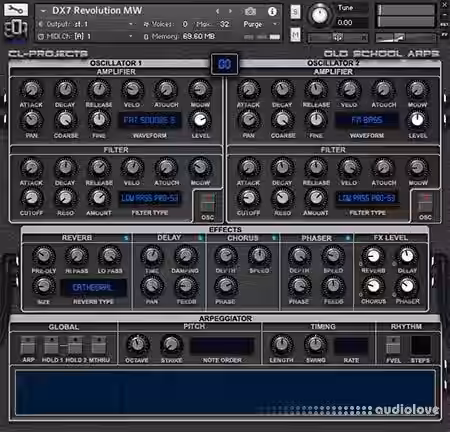Click FX Level CHORUS knob
The height and width of the screenshot is (432, 450).
pyautogui.click(x=373, y=286)
